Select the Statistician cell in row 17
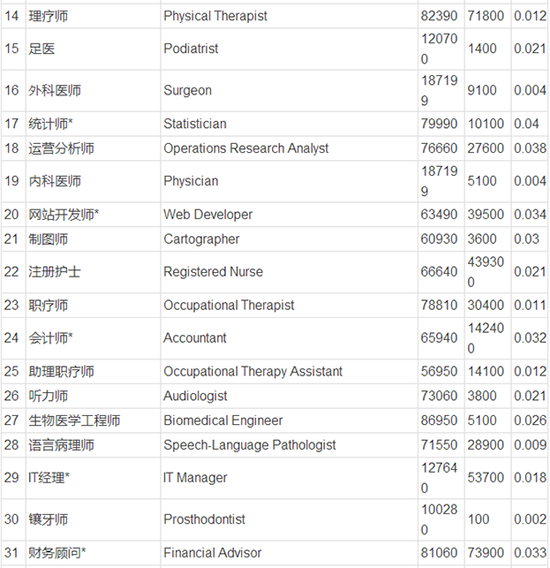Image resolution: width=550 pixels, height=568 pixels. pyautogui.click(x=288, y=124)
